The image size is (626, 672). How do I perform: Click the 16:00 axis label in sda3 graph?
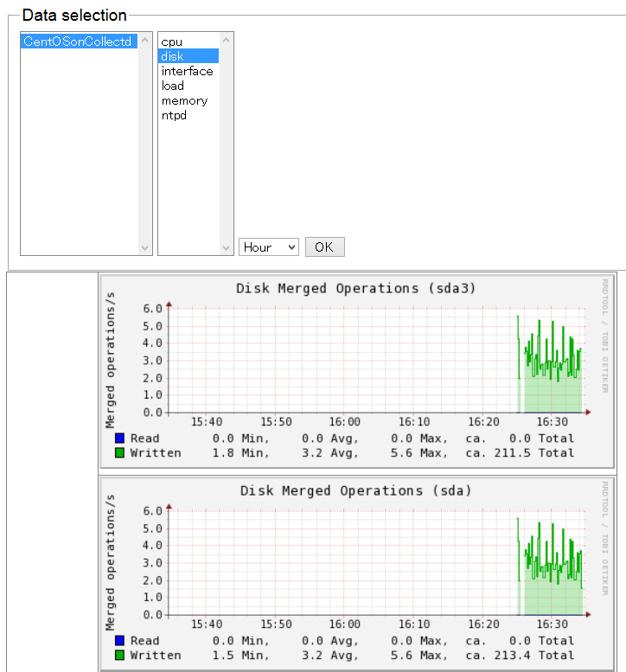pyautogui.click(x=345, y=422)
